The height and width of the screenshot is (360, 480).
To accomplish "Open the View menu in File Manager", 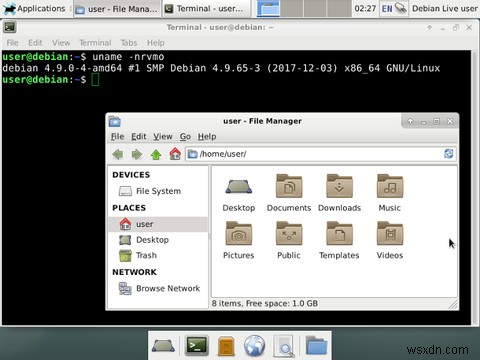I will point(163,136).
